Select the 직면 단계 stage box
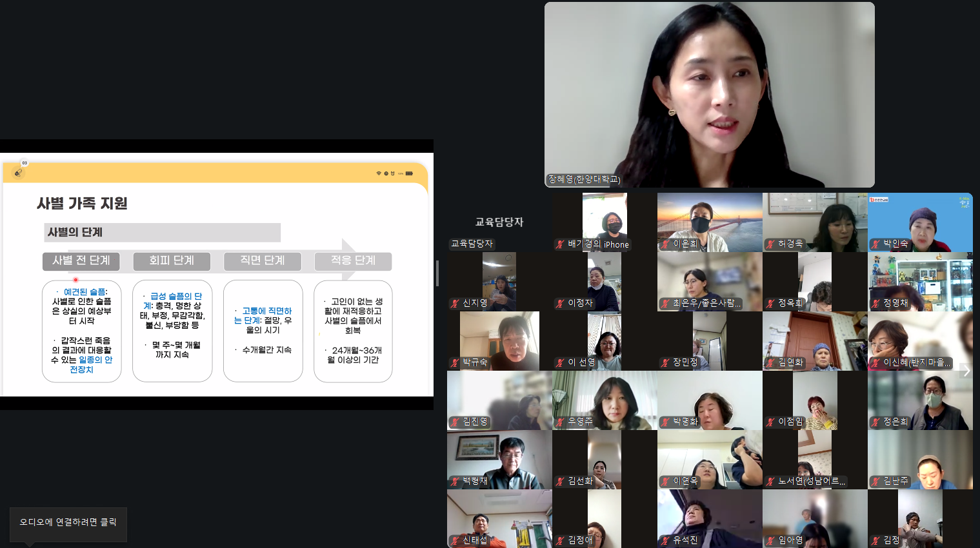 click(263, 260)
